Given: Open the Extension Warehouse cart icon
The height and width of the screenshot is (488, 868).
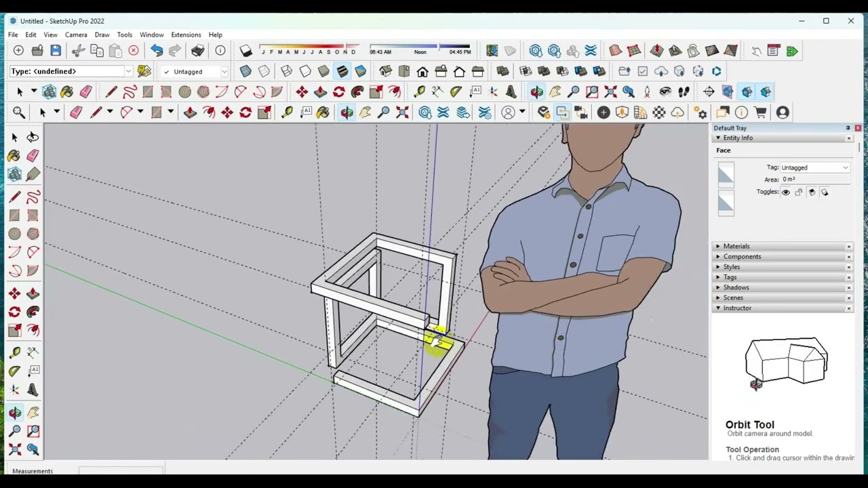Looking at the screenshot, I should pos(760,113).
